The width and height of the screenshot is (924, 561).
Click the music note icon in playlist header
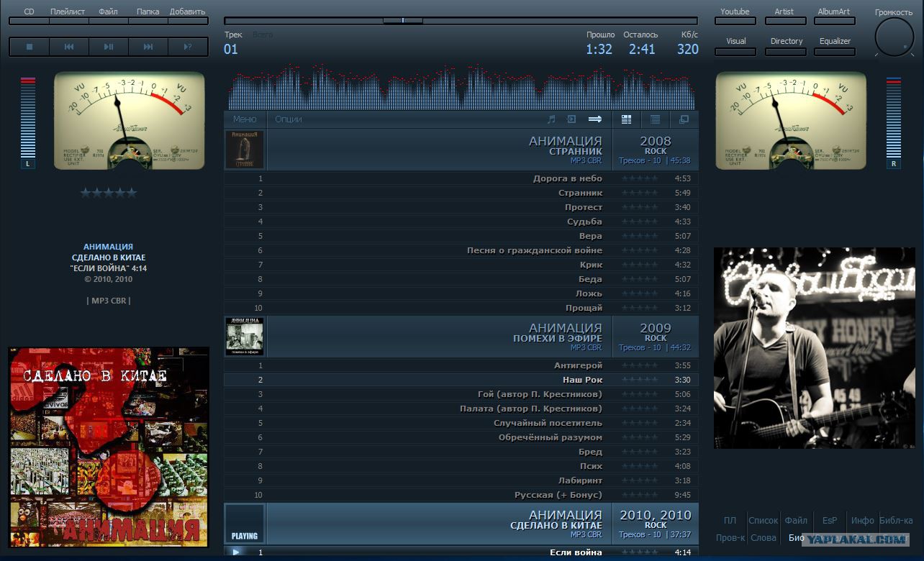(551, 119)
